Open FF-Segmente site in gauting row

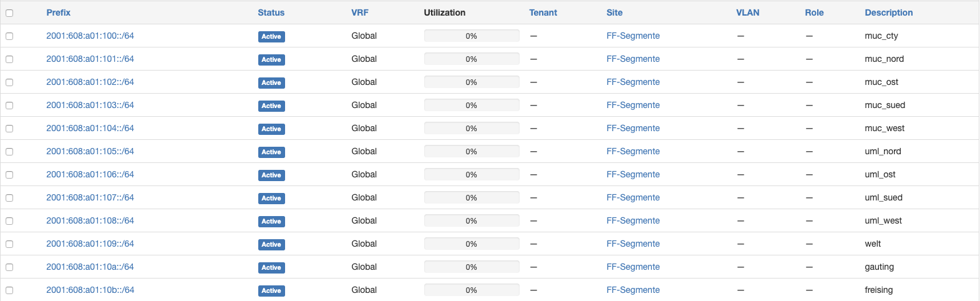pos(633,267)
